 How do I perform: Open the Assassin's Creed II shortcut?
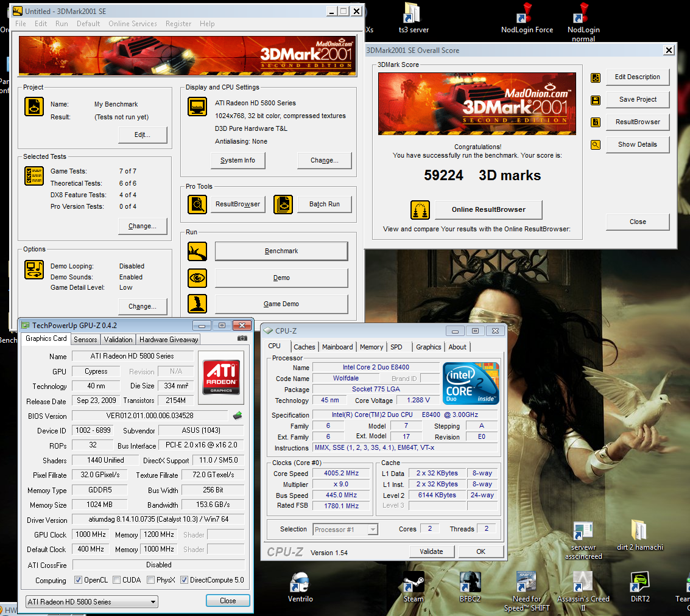click(583, 592)
